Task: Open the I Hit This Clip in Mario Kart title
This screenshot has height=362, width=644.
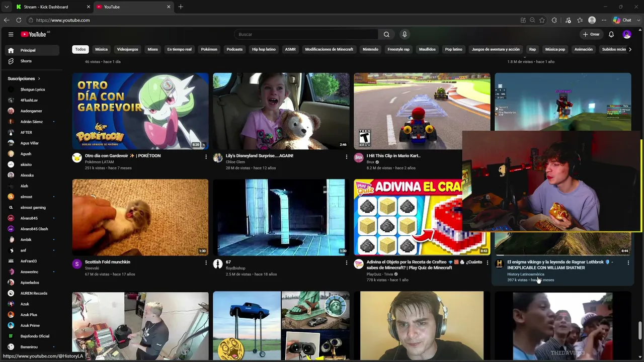Action: click(x=393, y=156)
